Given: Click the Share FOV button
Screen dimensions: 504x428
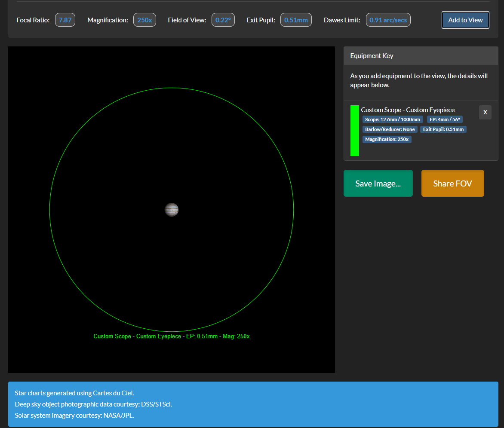Looking at the screenshot, I should click(x=452, y=183).
